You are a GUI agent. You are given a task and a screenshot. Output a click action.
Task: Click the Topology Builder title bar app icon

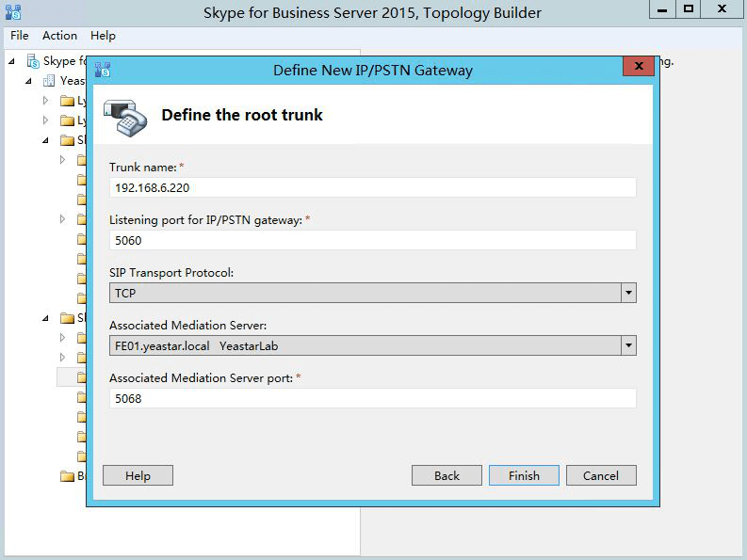click(13, 12)
